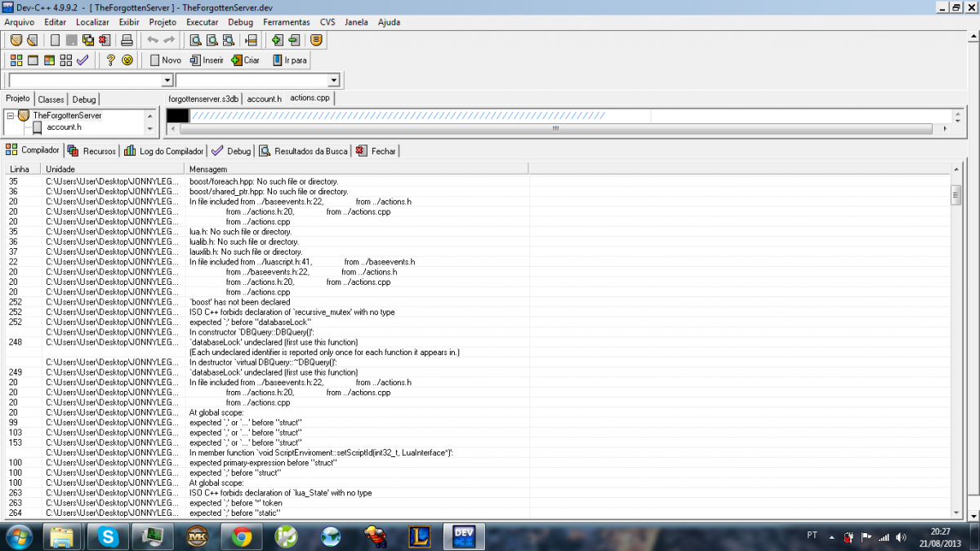Viewport: 980px width, 551px height.
Task: Click the yellow question mark Help icon
Action: click(x=111, y=60)
